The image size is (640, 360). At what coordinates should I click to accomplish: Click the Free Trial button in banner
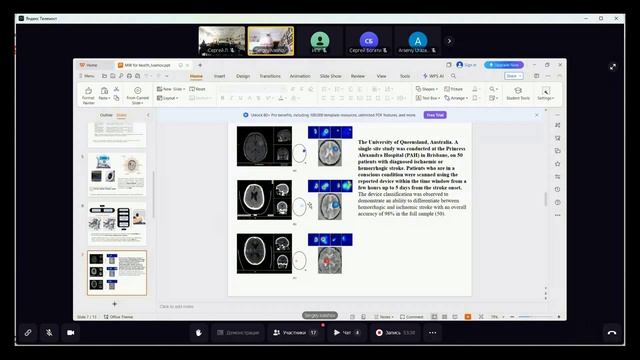(x=435, y=115)
